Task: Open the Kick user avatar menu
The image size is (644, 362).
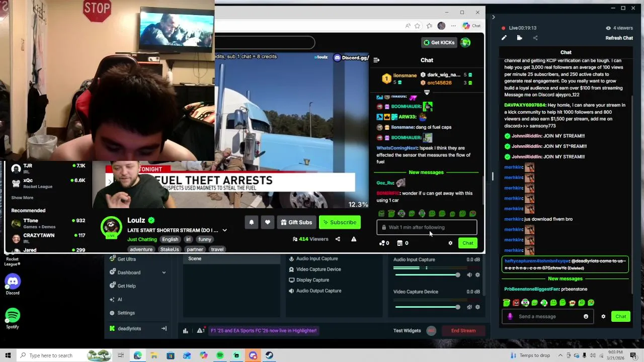Action: click(x=465, y=43)
